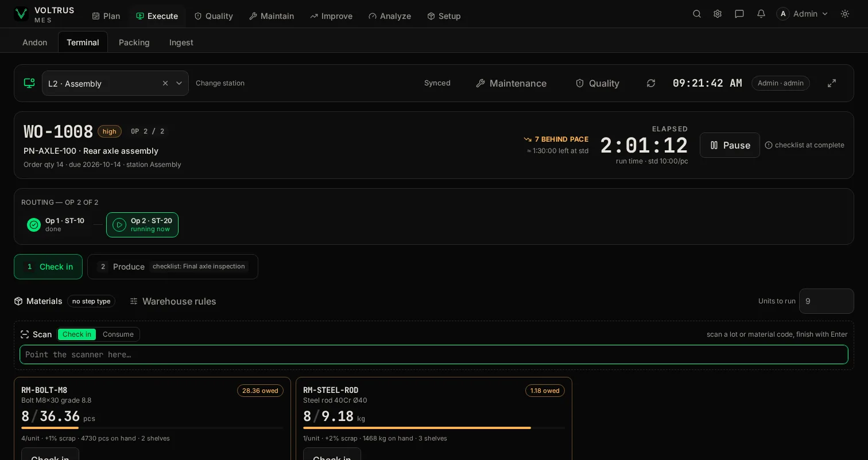Open the Quality menu in top navigation

(214, 16)
